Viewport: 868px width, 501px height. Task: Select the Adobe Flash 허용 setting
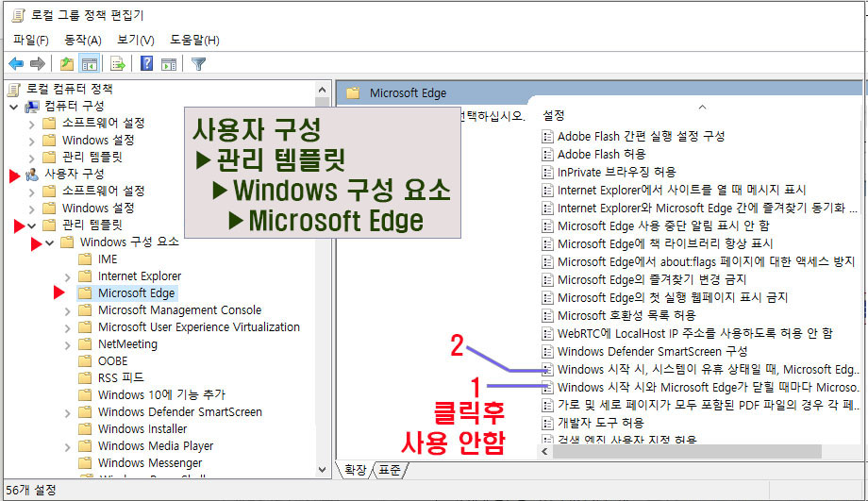pos(601,154)
